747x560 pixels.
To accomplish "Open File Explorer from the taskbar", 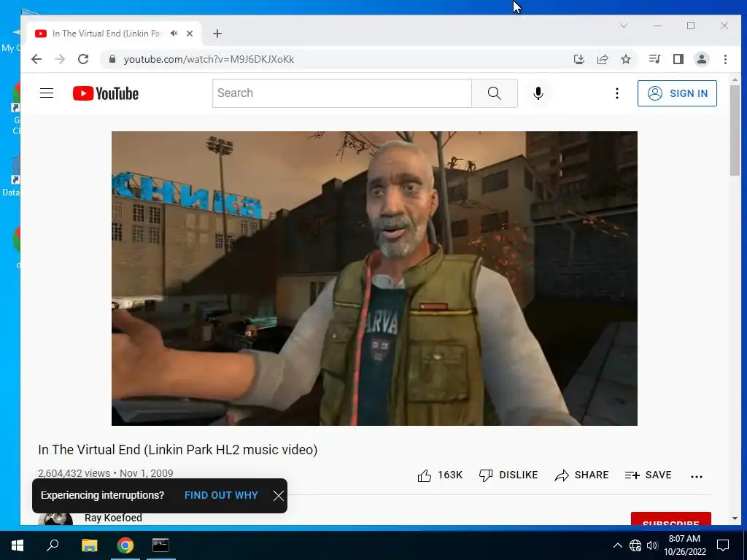I will 89,545.
